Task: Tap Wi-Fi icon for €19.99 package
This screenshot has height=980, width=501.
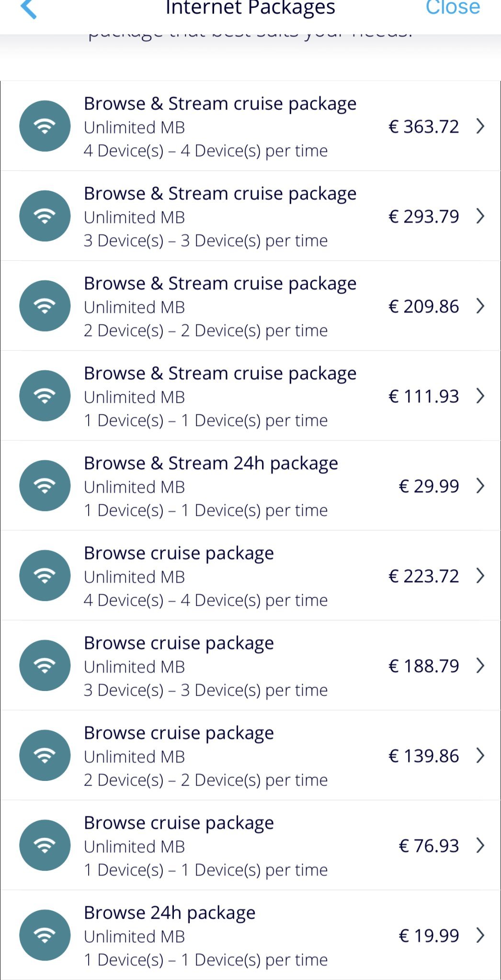Action: point(45,935)
